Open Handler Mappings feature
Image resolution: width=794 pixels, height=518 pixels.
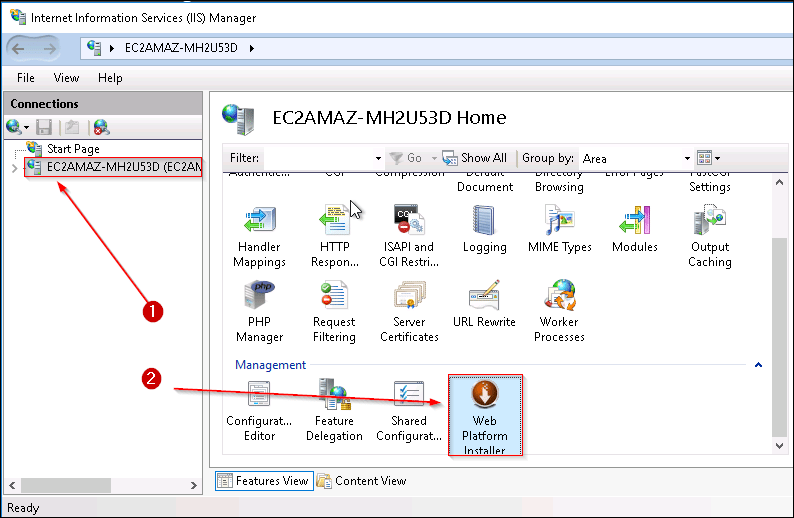click(x=259, y=236)
